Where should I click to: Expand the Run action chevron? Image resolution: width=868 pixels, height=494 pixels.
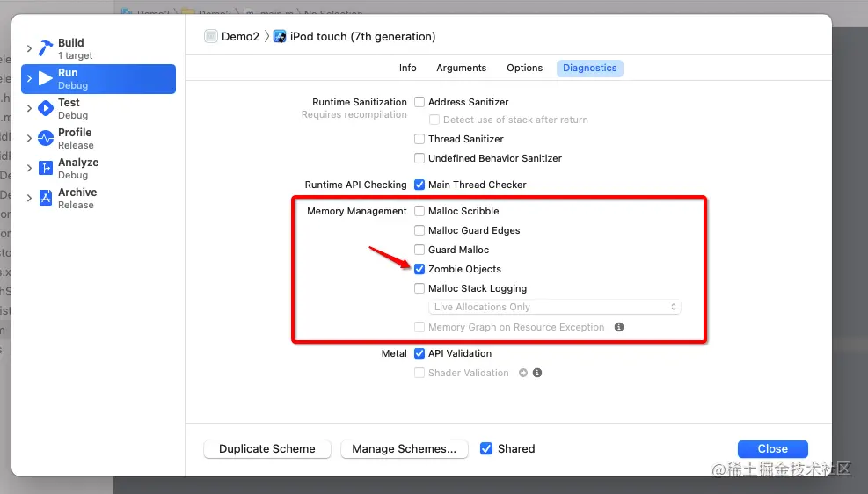coord(29,78)
